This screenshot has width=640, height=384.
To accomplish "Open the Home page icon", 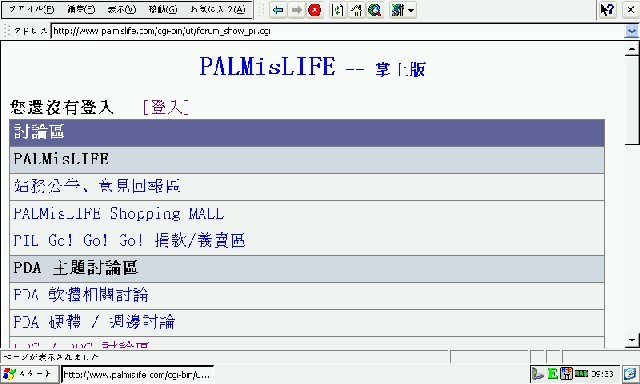I will 356,10.
